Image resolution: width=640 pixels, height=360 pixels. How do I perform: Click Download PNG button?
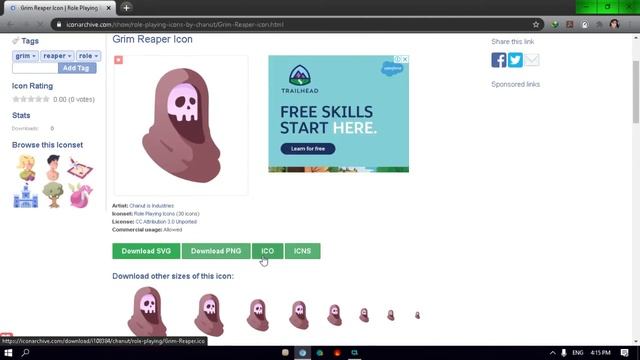pyautogui.click(x=216, y=251)
